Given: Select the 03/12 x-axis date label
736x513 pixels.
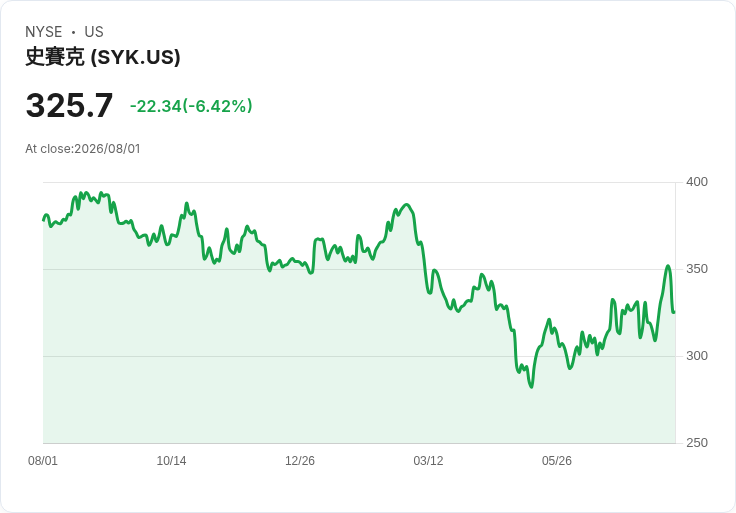Looking at the screenshot, I should [428, 461].
